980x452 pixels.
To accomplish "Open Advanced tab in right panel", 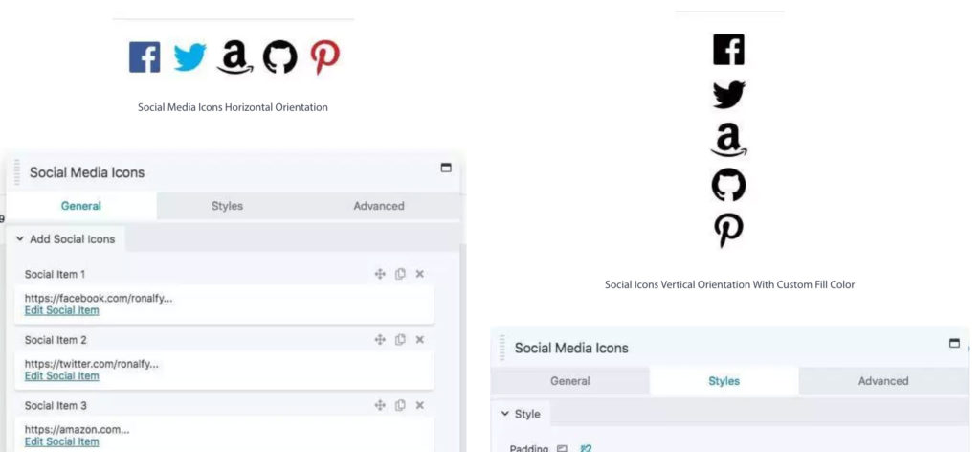I will tap(883, 381).
